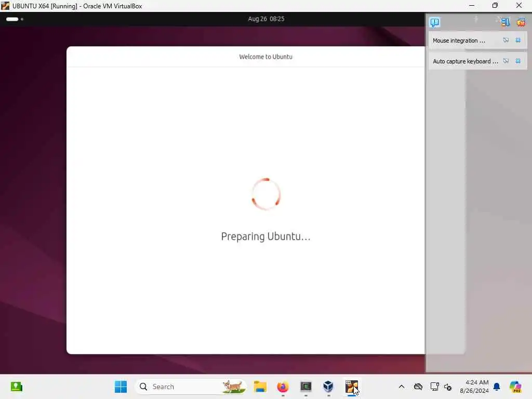Viewport: 532px width, 399px height.
Task: Close the VirtualBox VM window
Action: click(519, 6)
